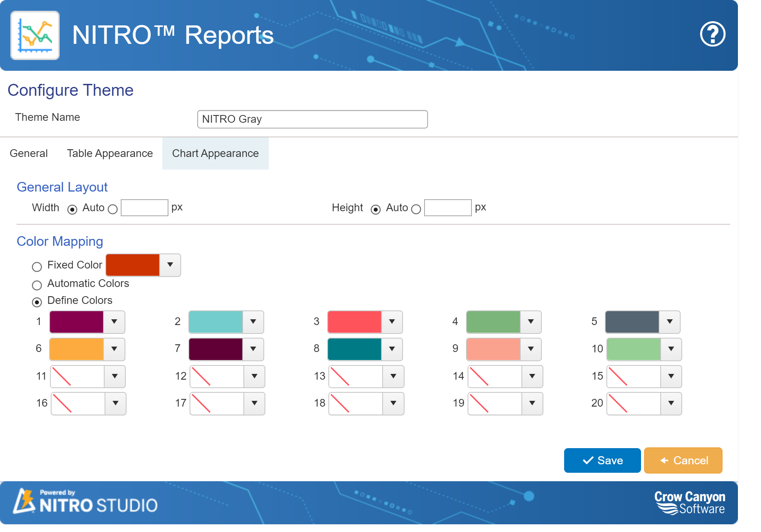Screen dimensions: 761x532
Task: Click color 8 dark teal swatch
Action: pos(355,349)
